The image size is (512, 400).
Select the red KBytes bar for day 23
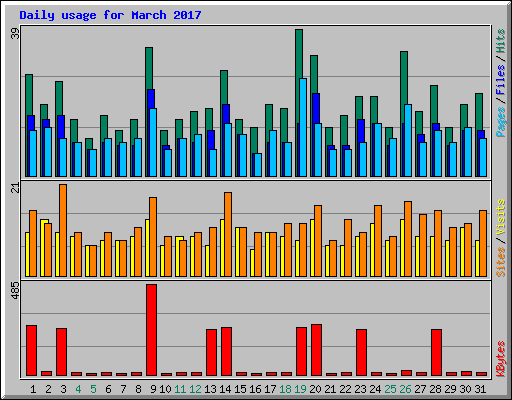click(x=362, y=353)
